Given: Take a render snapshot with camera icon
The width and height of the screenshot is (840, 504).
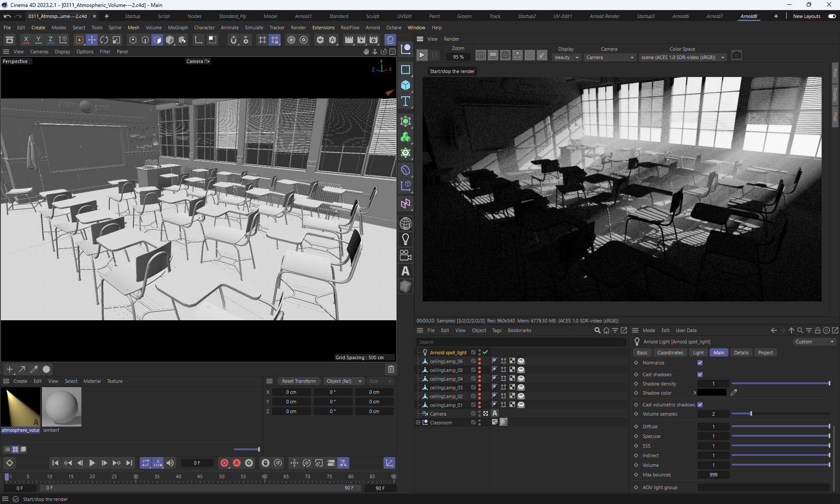Looking at the screenshot, I should (x=737, y=56).
